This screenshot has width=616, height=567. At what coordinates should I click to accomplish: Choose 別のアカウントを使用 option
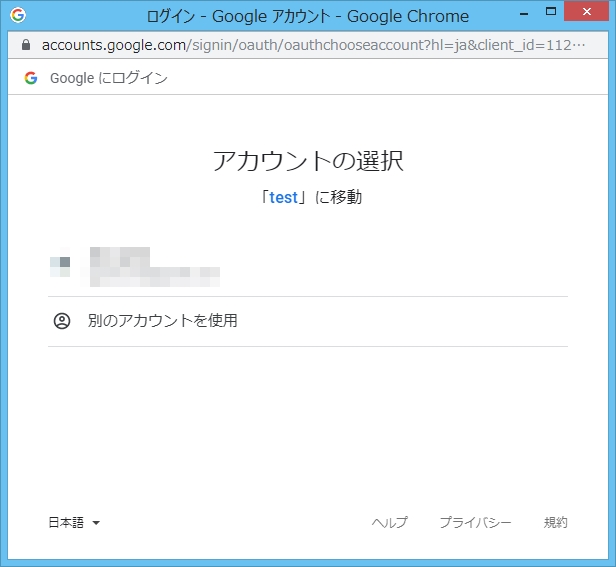click(308, 321)
